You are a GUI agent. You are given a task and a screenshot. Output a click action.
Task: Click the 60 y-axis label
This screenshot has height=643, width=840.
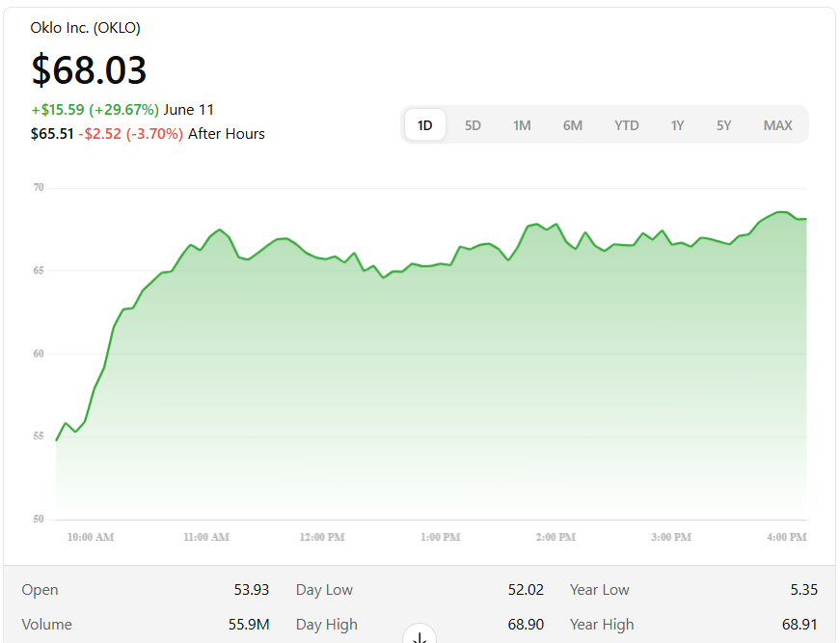tap(39, 354)
